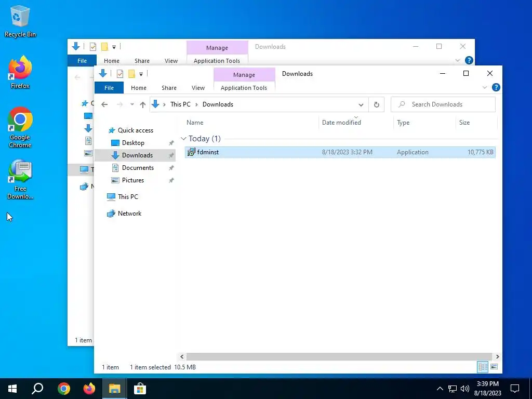Click the Help icon in the back Downloads window
532x399 pixels.
(469, 60)
